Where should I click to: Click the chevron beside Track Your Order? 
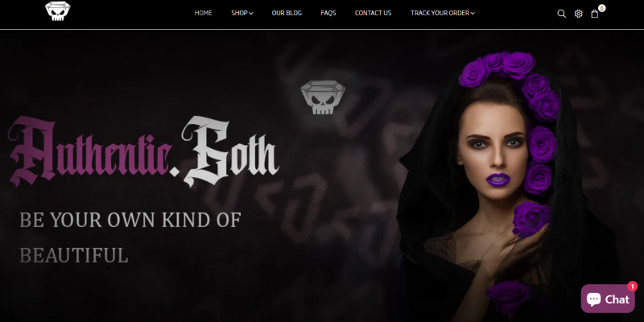473,14
